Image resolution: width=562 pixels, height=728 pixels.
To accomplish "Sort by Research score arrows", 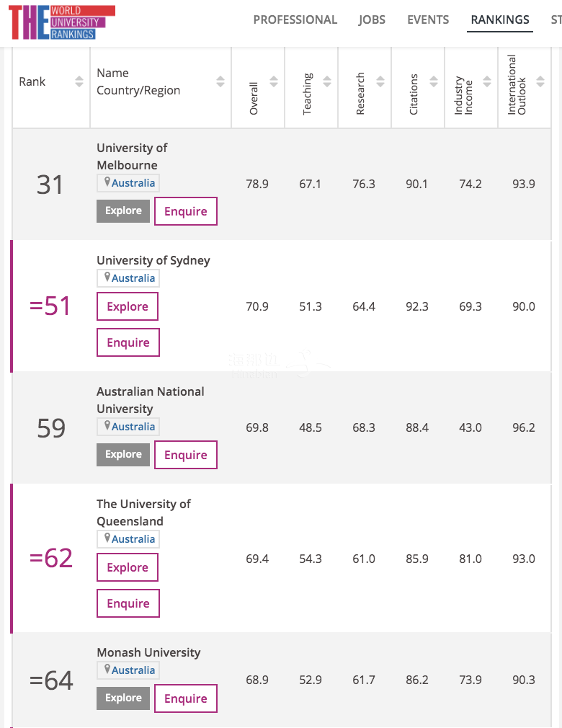I will (380, 81).
